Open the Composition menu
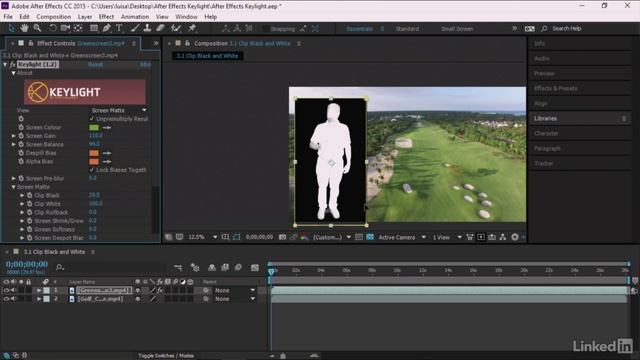640x360 pixels. click(53, 17)
